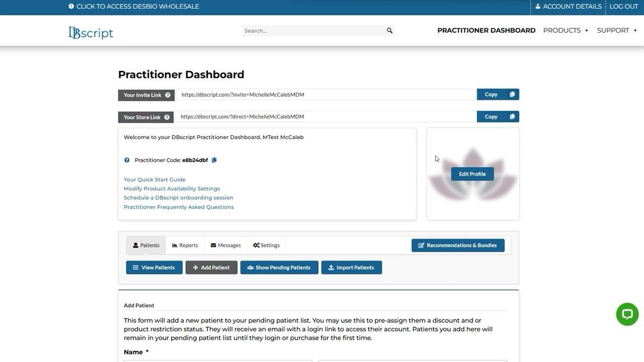The width and height of the screenshot is (644, 362).
Task: Click the search magnifier icon
Action: tap(390, 31)
